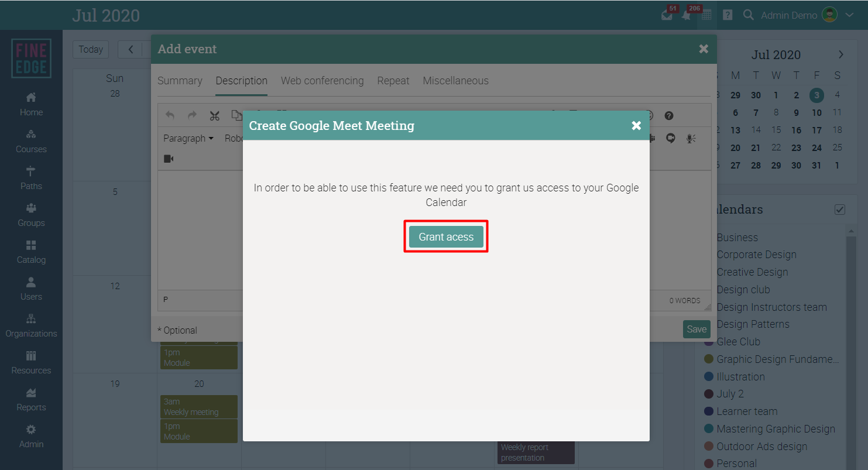Click the Design Instructors team calendar entry
This screenshot has width=868, height=470.
[771, 307]
